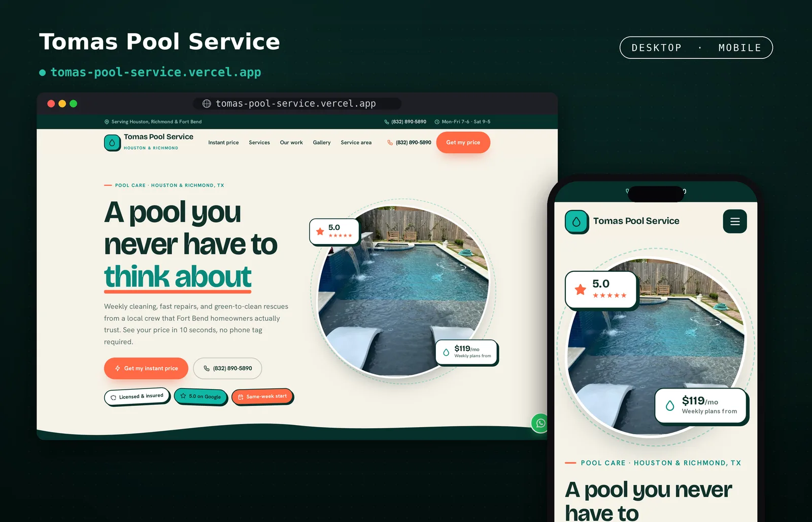812x522 pixels.
Task: Click top bar phone number link
Action: coord(405,122)
